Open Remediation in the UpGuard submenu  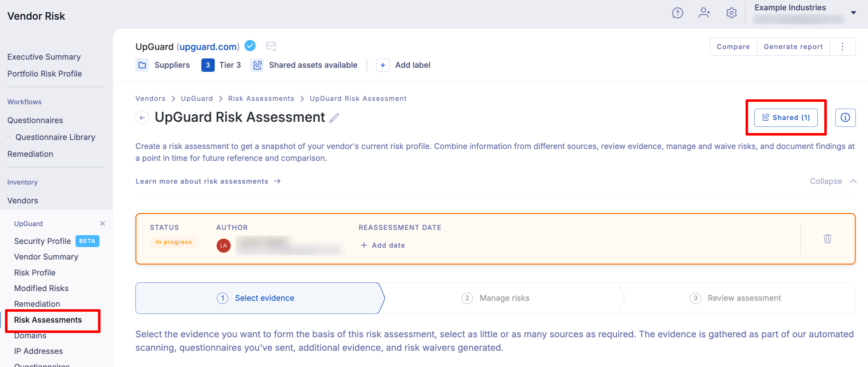37,304
